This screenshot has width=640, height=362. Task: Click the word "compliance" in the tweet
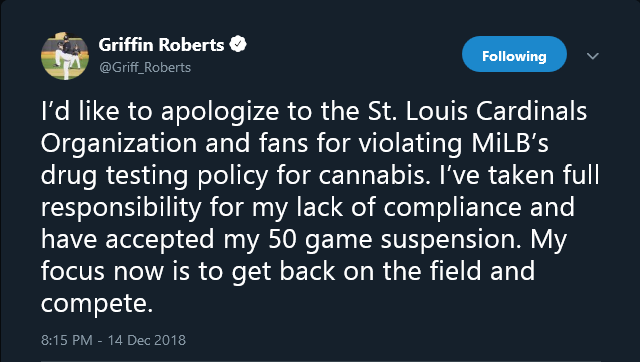pyautogui.click(x=452, y=208)
